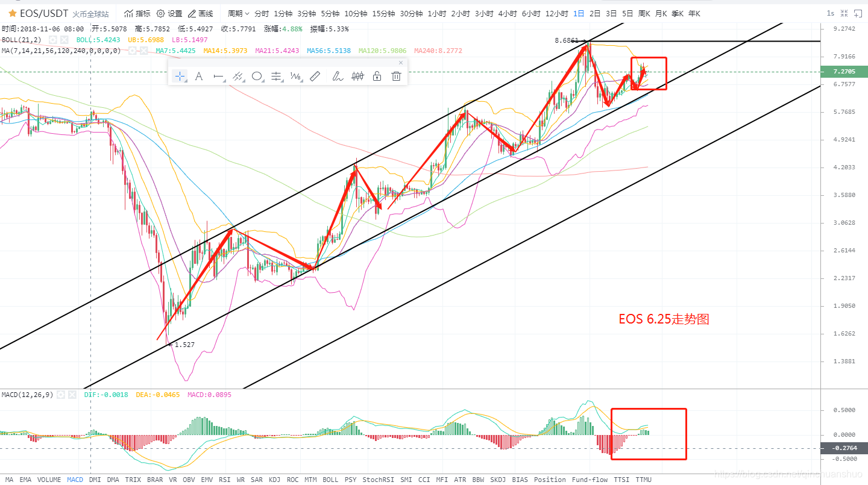Close the floating drawing toolbar
The image size is (868, 485).
(x=401, y=63)
